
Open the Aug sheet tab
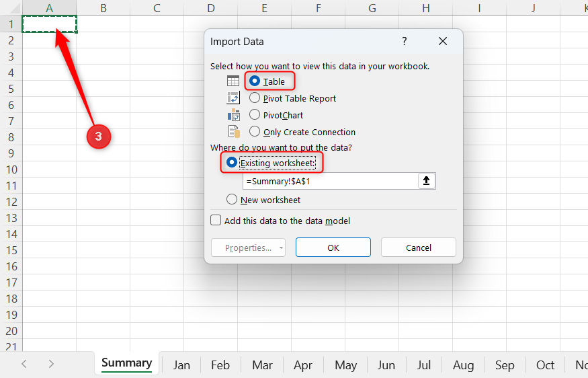464,365
